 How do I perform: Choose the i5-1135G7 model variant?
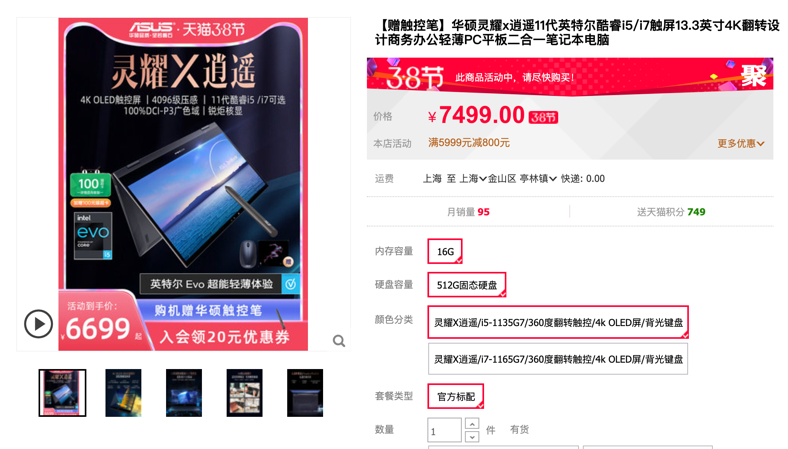(x=558, y=322)
